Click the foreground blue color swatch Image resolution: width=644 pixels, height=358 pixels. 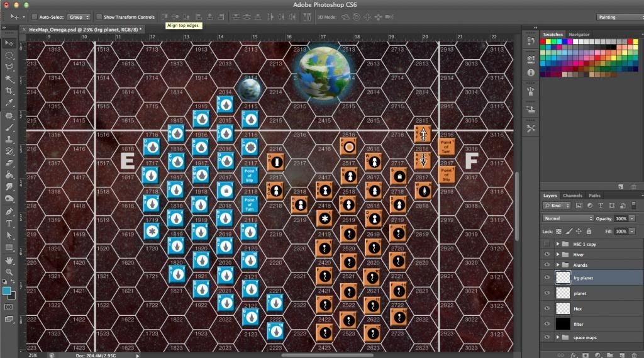(x=6, y=291)
